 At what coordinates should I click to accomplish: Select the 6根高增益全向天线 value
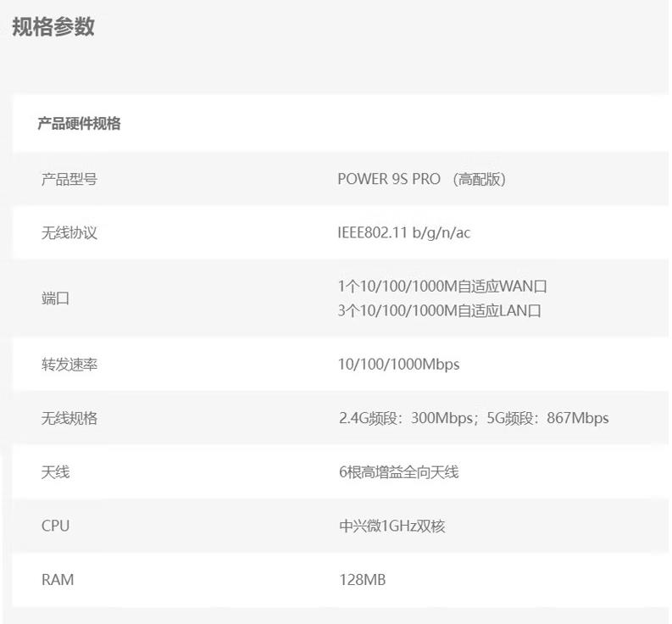point(398,472)
